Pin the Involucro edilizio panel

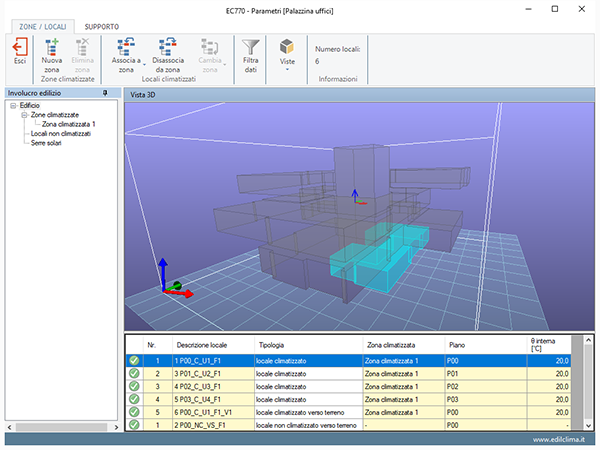point(105,93)
